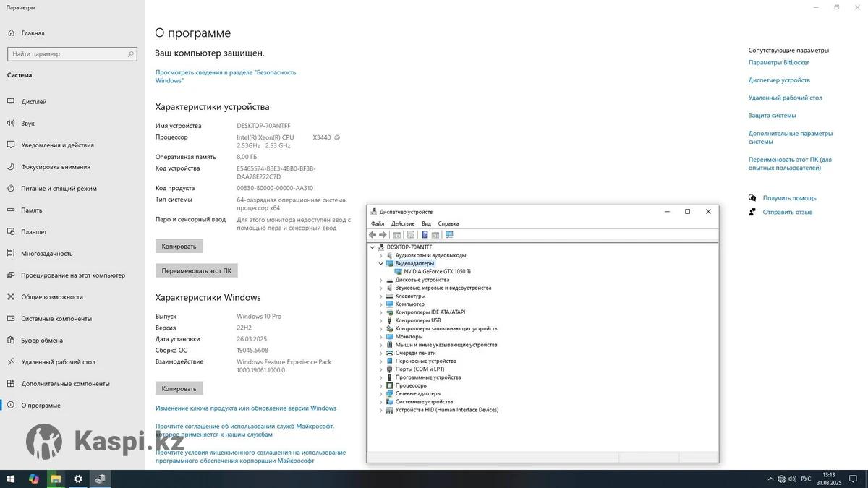868x488 pixels.
Task: Select Системные компоненты in the Settings sidebar
Action: (56, 319)
